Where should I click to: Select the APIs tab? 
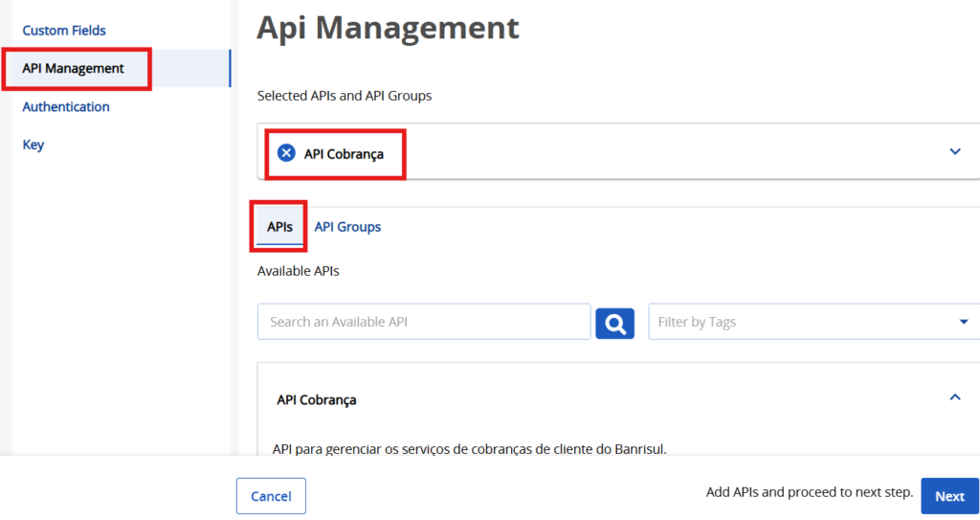pos(279,227)
